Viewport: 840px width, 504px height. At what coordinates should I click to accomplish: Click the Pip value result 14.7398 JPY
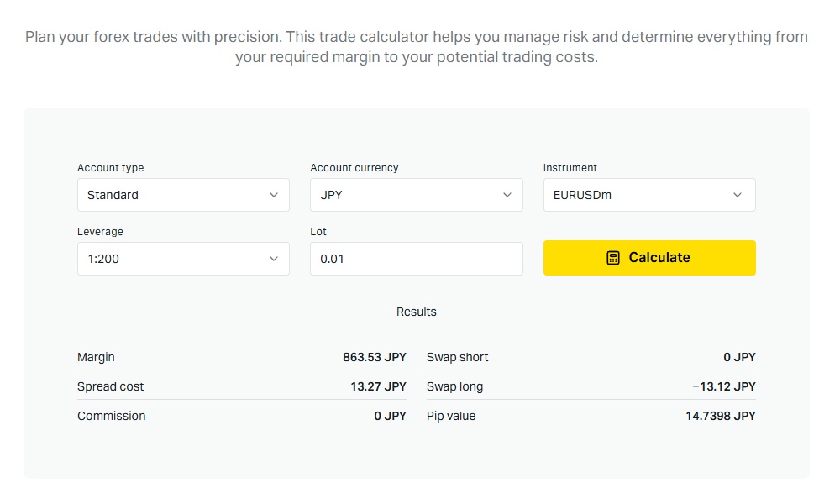[x=720, y=416]
